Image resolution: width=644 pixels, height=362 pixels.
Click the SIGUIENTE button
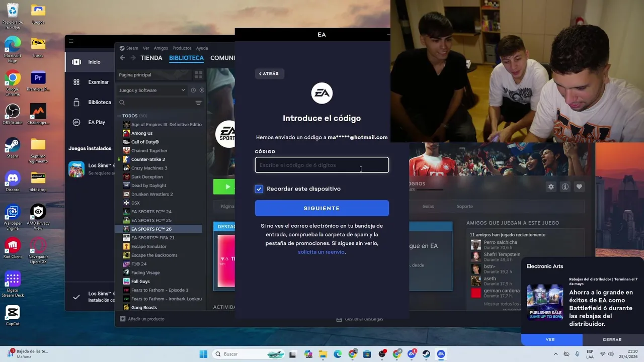click(321, 208)
